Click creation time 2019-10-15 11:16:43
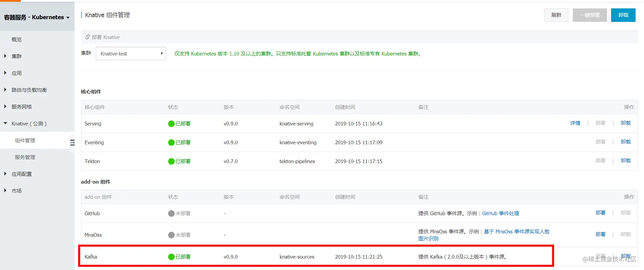 coord(359,124)
